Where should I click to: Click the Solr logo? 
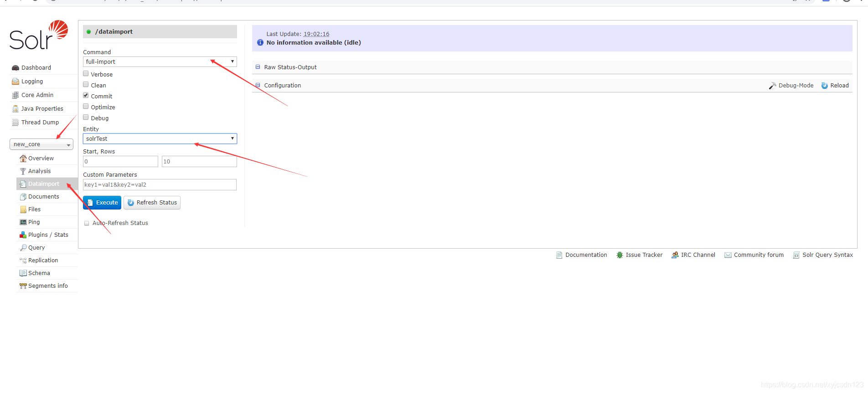point(39,35)
